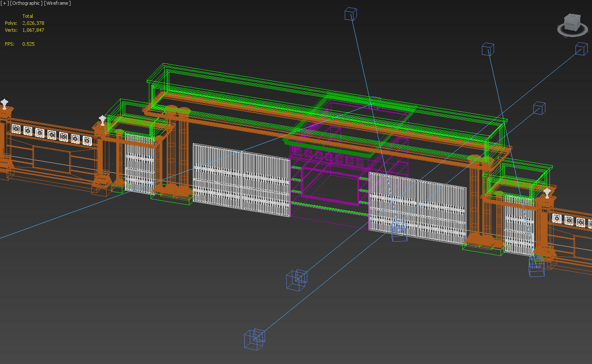Open the General viewport [+] label menu
This screenshot has height=364, width=592.
click(4, 3)
